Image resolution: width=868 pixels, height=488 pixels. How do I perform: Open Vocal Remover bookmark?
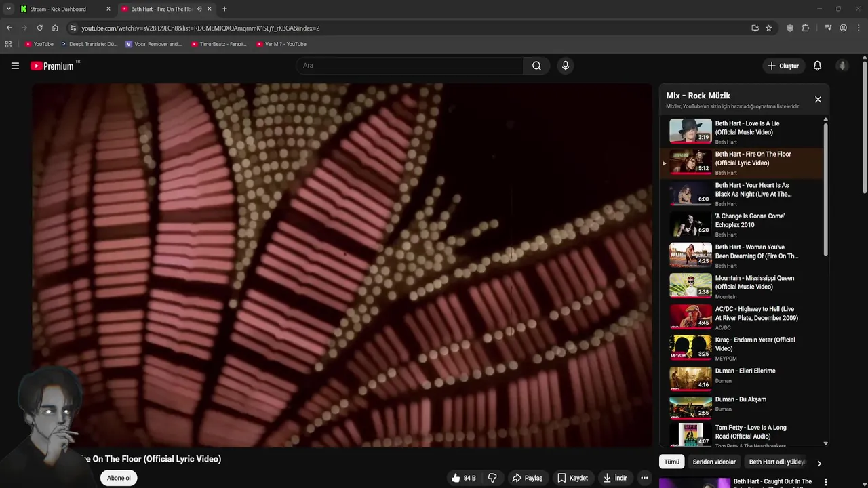(154, 44)
